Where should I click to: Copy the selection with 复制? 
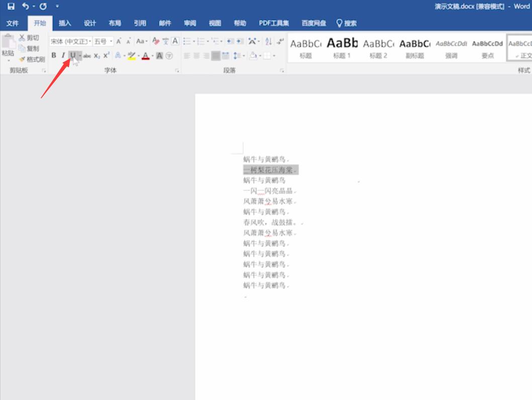click(x=29, y=48)
